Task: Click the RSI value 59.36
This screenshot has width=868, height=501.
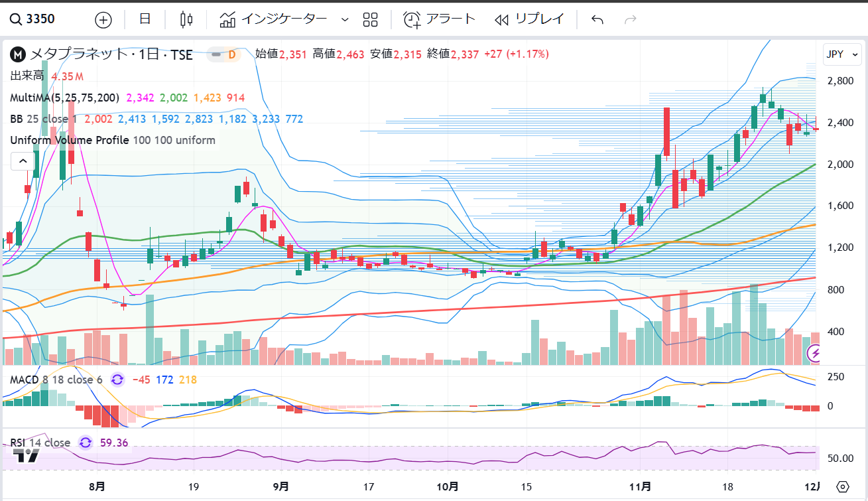Action: point(113,443)
